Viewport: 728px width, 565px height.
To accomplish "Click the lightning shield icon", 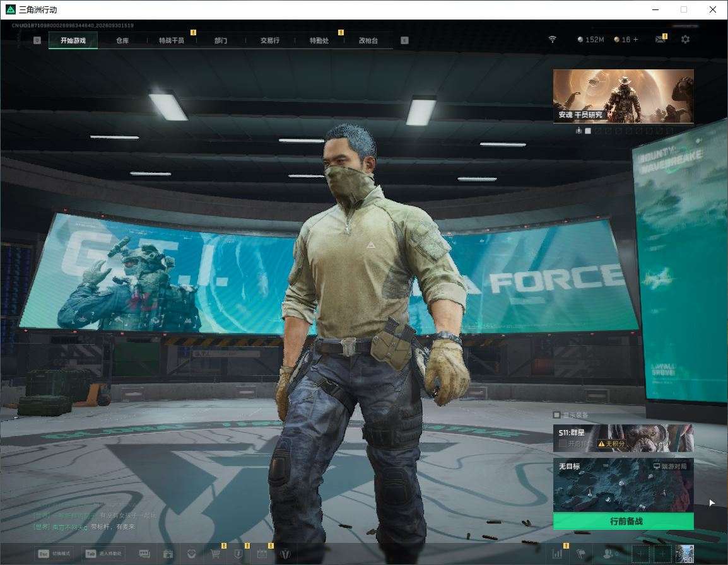I will [238, 554].
